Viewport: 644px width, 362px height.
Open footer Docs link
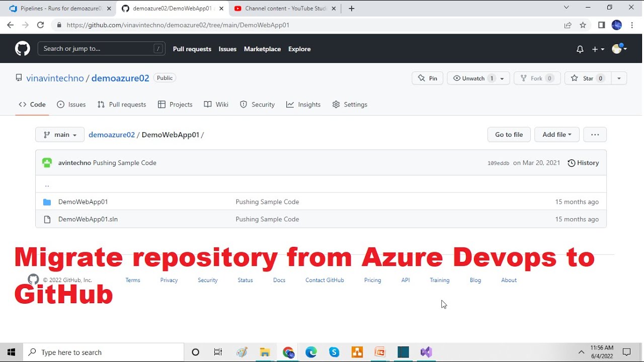pyautogui.click(x=279, y=280)
